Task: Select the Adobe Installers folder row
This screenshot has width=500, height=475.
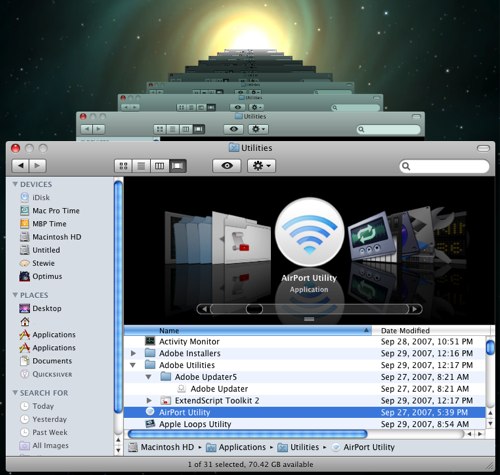Action: [305, 353]
